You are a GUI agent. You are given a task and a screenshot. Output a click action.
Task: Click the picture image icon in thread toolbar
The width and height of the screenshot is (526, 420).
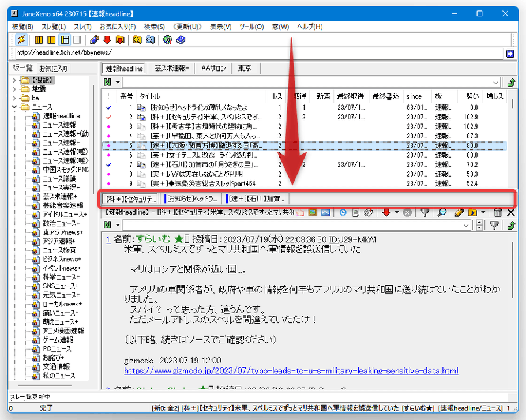pyautogui.click(x=313, y=212)
